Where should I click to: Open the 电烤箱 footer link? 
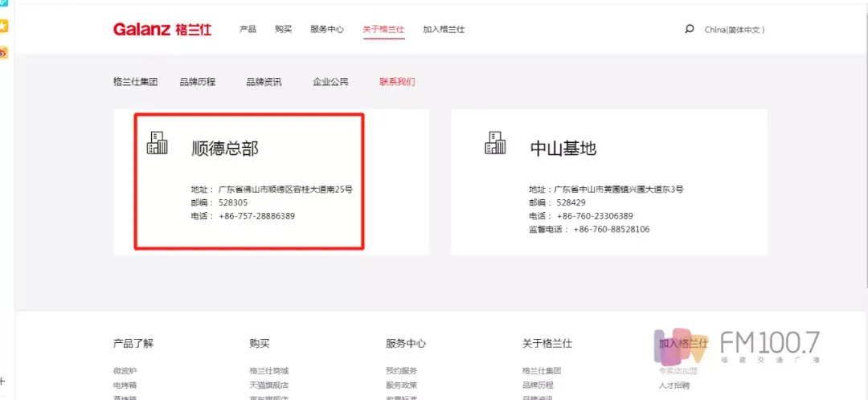tap(125, 385)
